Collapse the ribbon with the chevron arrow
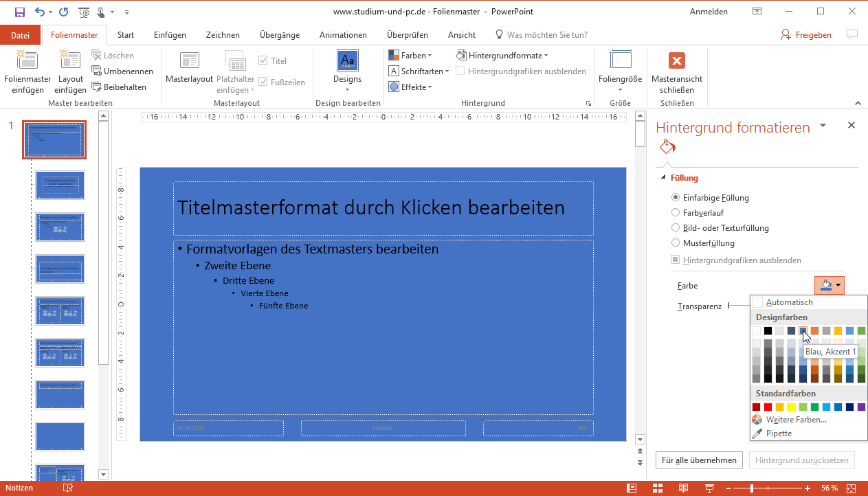 click(x=858, y=103)
